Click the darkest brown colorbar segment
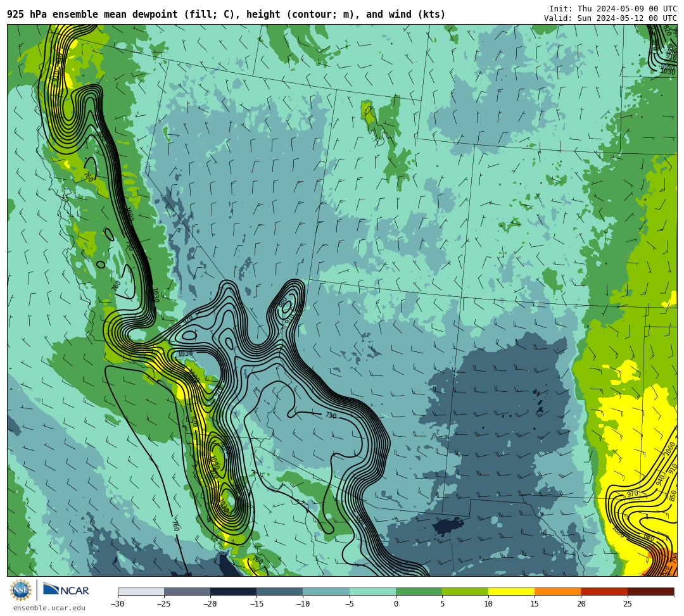Screen dimensions: 684x616 point(651,591)
